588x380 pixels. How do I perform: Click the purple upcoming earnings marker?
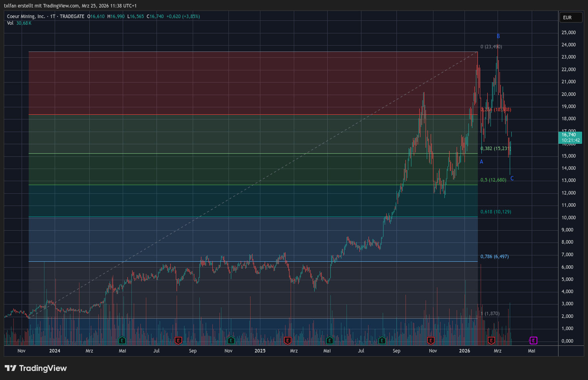[533, 340]
